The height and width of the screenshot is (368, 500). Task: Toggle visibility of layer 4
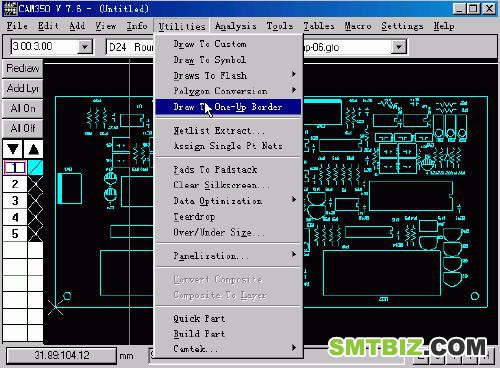(35, 217)
